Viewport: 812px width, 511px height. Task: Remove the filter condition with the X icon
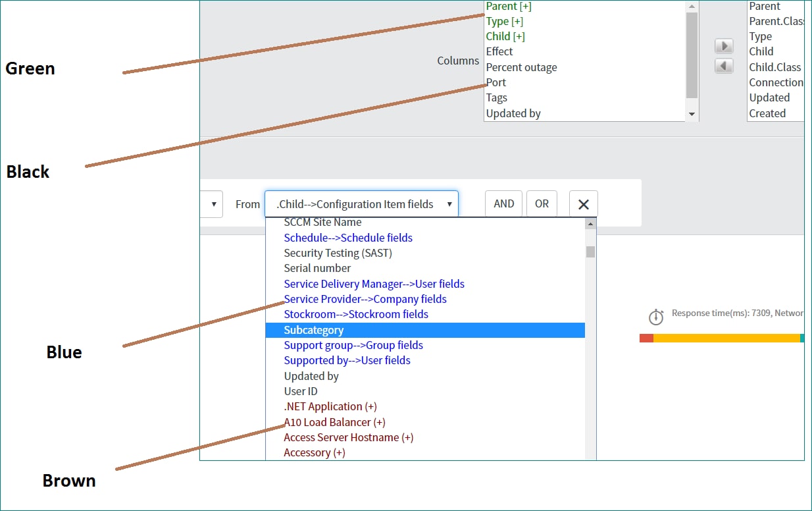583,203
